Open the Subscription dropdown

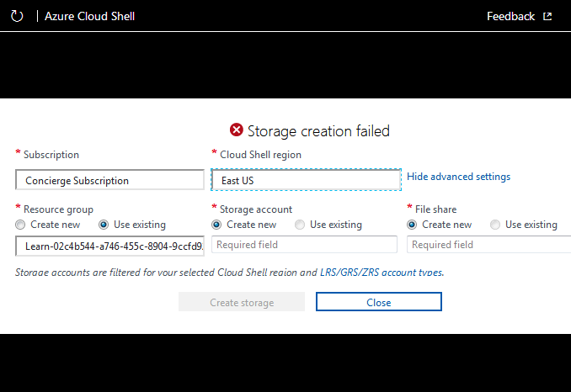(x=109, y=180)
